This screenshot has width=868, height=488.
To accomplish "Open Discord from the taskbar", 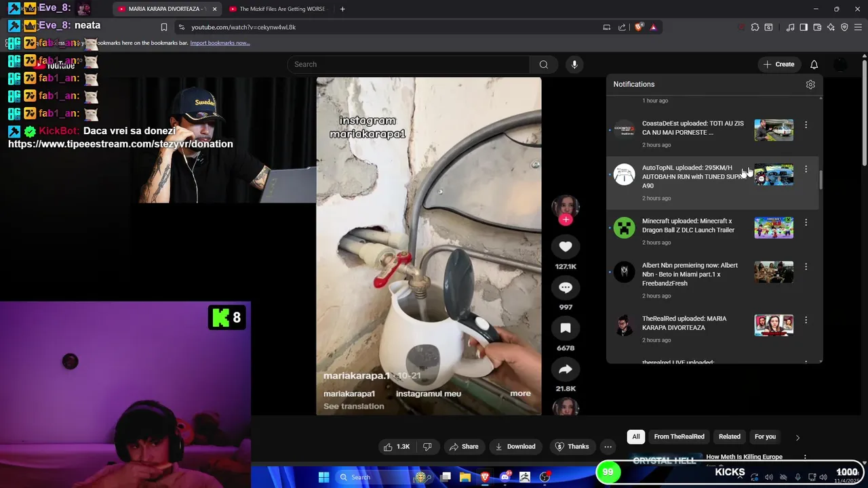I will point(505,477).
